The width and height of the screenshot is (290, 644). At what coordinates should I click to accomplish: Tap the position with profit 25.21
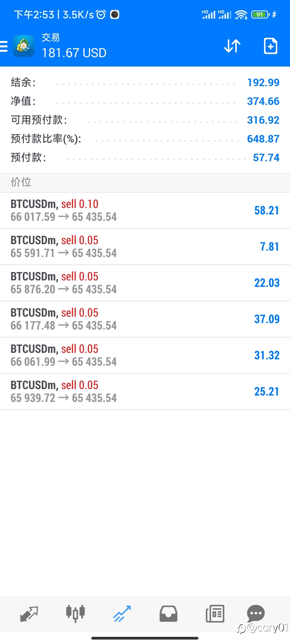point(145,392)
